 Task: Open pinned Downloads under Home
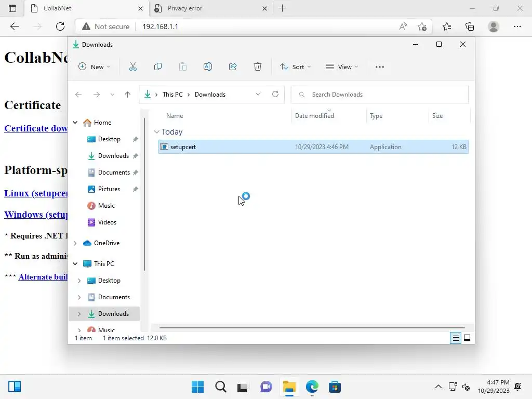click(x=113, y=156)
